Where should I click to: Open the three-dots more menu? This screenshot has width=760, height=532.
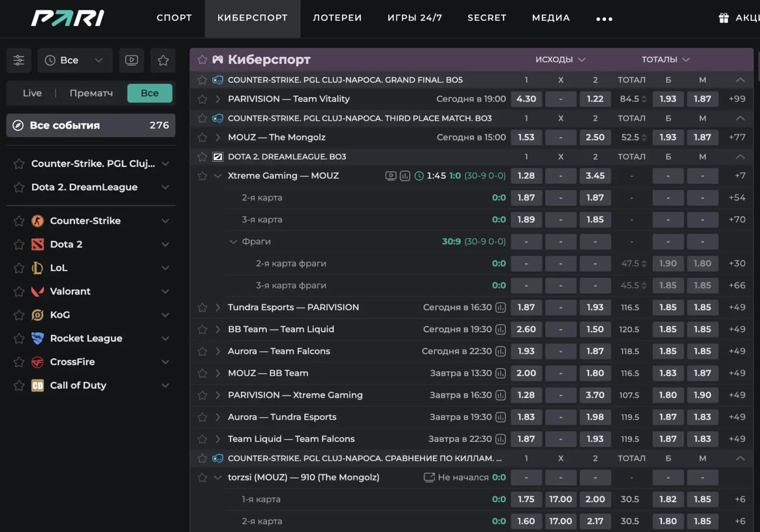604,19
